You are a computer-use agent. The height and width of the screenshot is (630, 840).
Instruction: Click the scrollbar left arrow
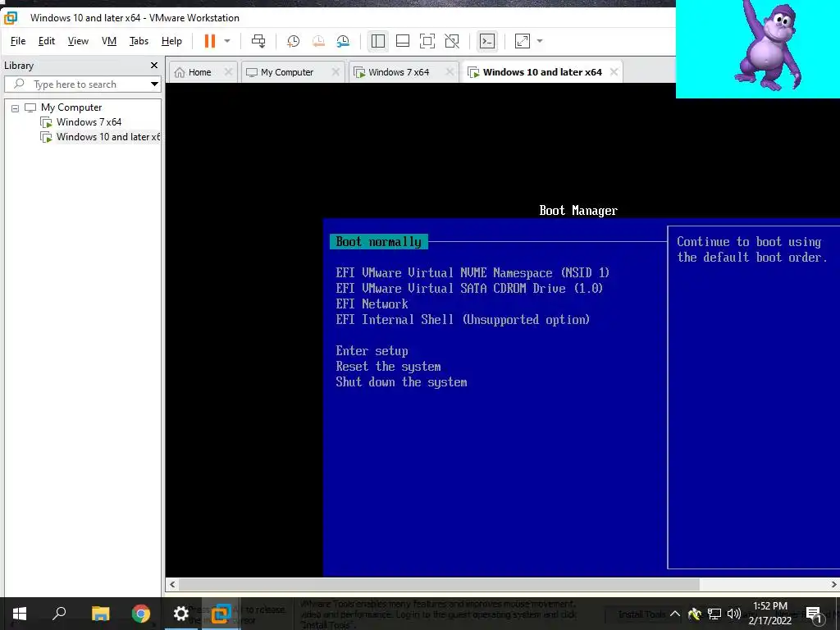pos(172,584)
